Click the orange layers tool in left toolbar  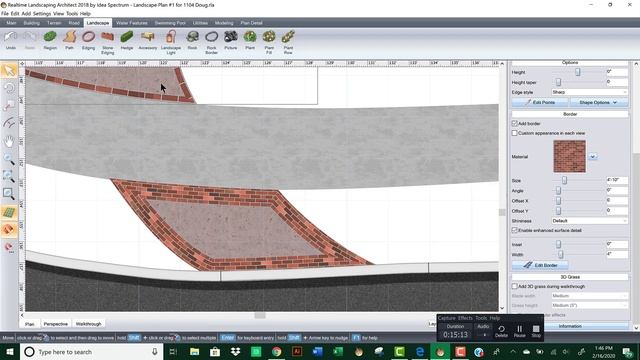(9, 230)
